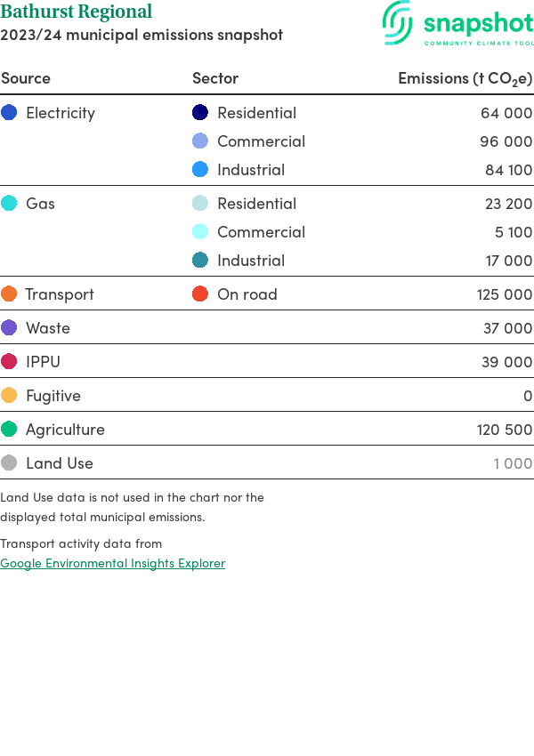534x756 pixels.
Task: Select the Gas Industrial sector label
Action: point(251,261)
